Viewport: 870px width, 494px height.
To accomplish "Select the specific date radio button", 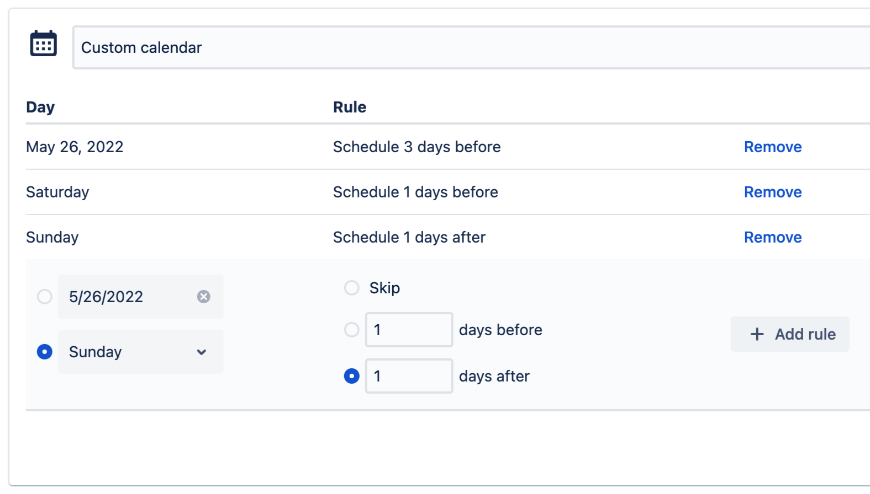I will click(44, 297).
